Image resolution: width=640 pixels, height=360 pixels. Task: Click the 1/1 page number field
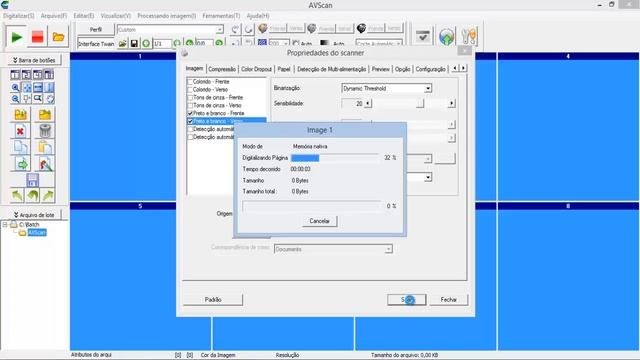click(162, 43)
